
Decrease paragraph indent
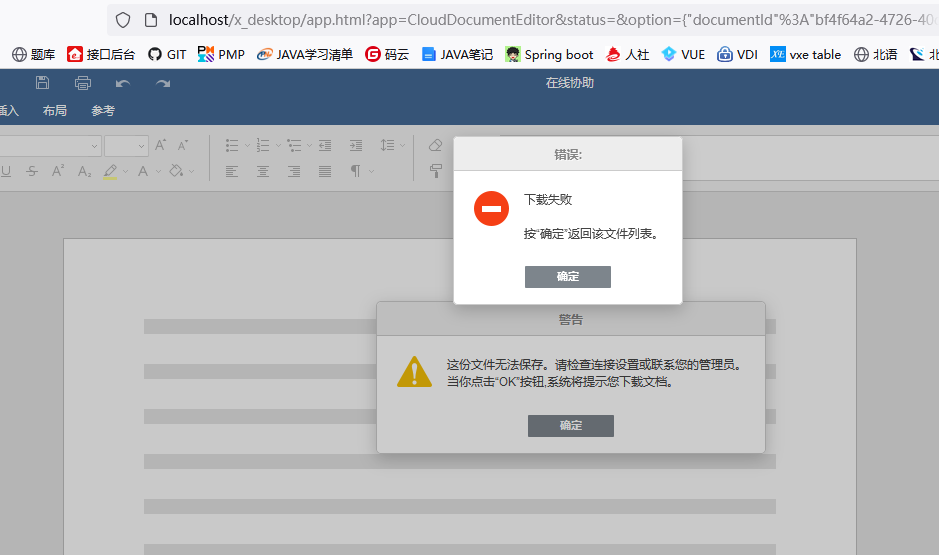tap(325, 145)
